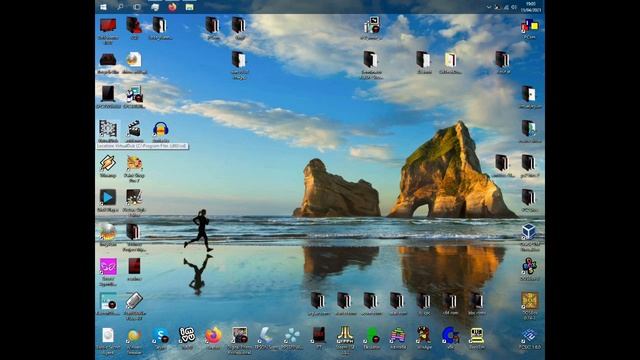The height and width of the screenshot is (360, 640).
Task: Launch Audacity headphones icon
Action: 160,129
